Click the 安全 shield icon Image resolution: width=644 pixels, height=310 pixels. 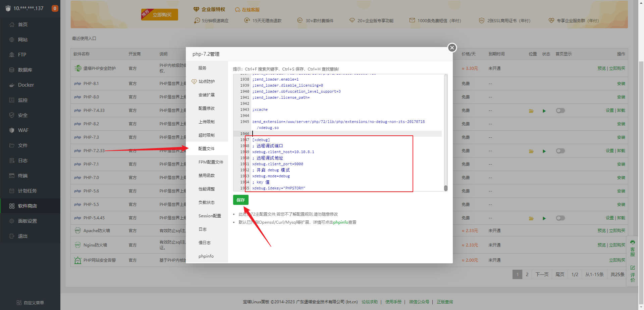point(12,115)
